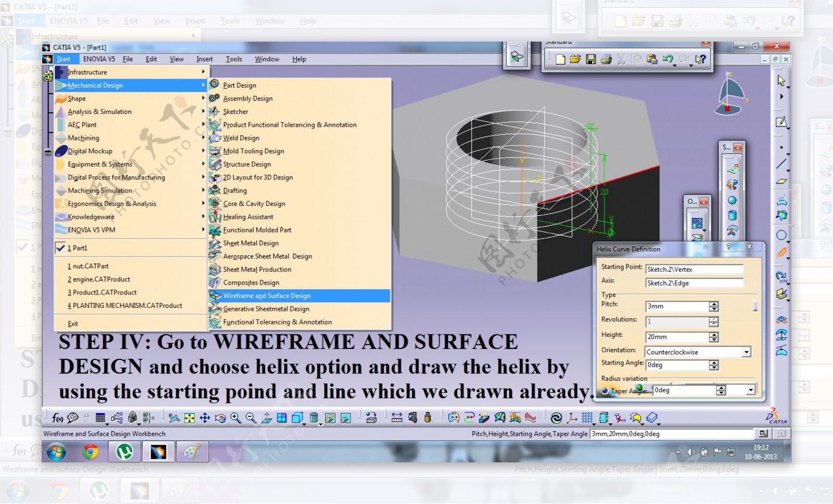
Task: Click the Rotate view icon
Action: pyautogui.click(x=220, y=418)
